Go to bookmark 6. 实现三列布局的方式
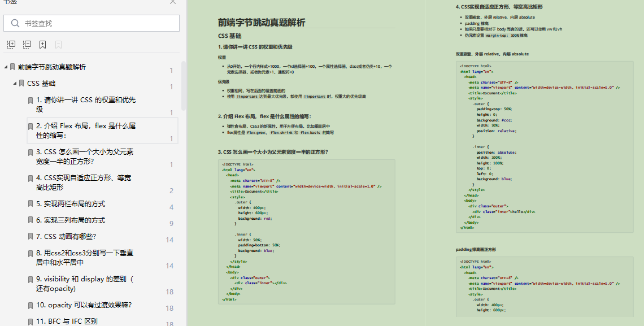 (x=71, y=220)
